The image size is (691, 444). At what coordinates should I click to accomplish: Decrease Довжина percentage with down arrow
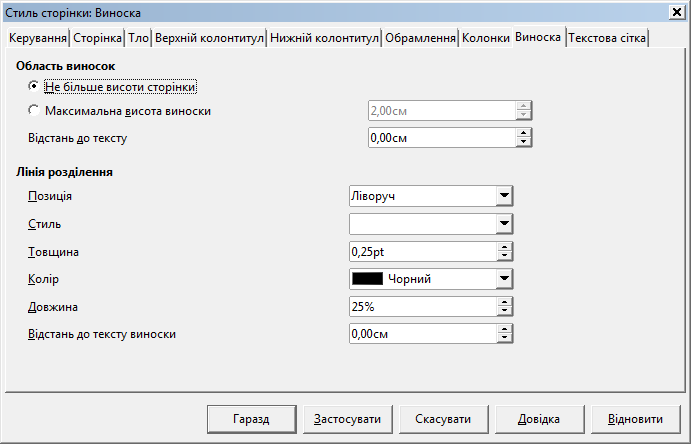pos(505,311)
